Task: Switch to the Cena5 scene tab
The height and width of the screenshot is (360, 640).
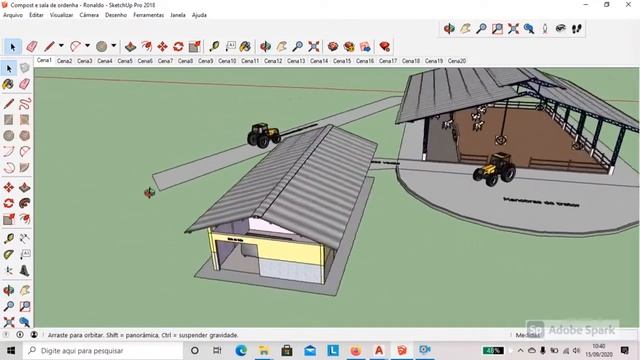Action: point(125,61)
